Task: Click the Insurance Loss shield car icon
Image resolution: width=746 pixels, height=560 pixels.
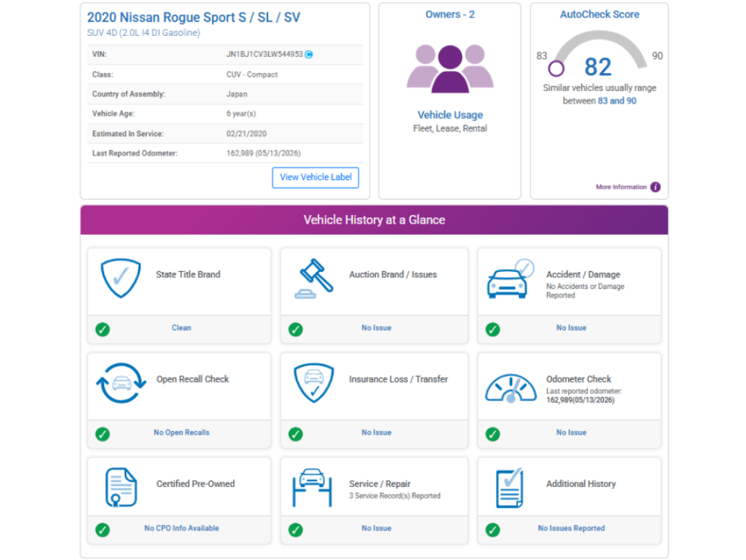Action: (x=314, y=383)
